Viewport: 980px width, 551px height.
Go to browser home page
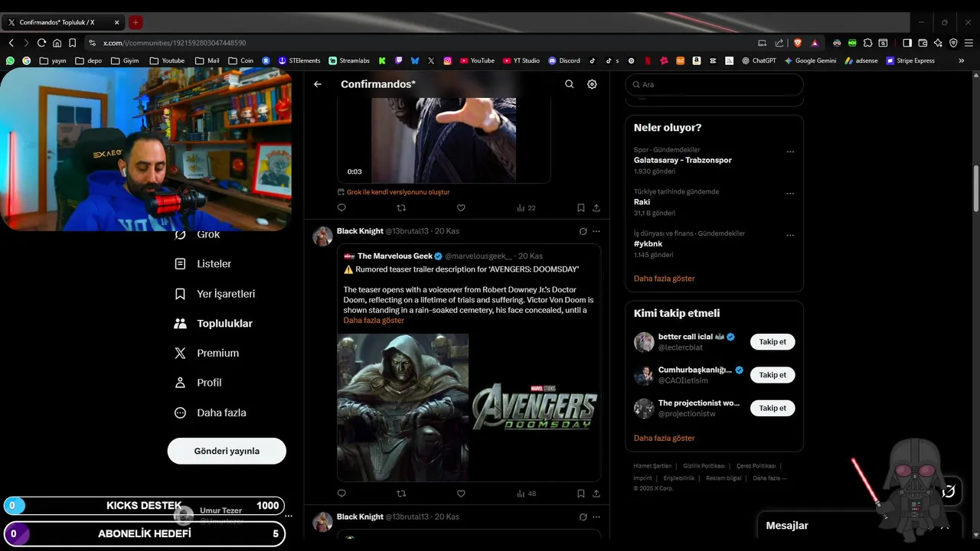pyautogui.click(x=57, y=43)
